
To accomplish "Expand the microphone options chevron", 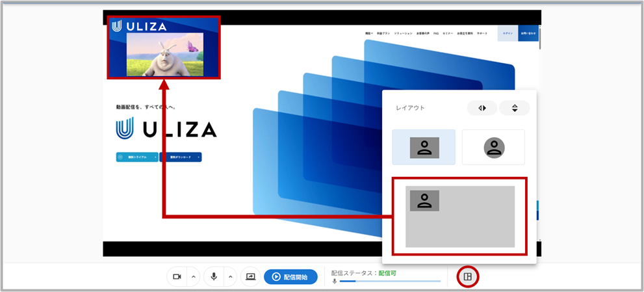I will click(x=230, y=277).
